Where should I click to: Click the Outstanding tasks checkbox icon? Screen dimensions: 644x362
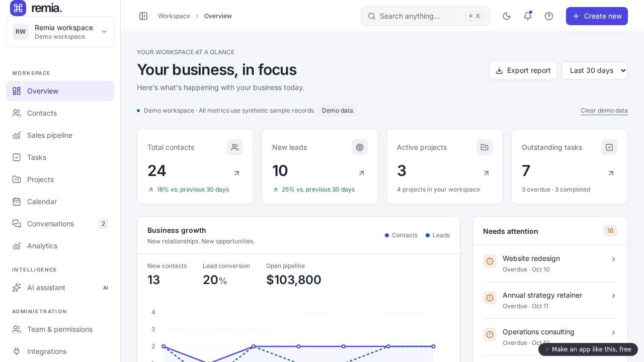[x=609, y=147]
